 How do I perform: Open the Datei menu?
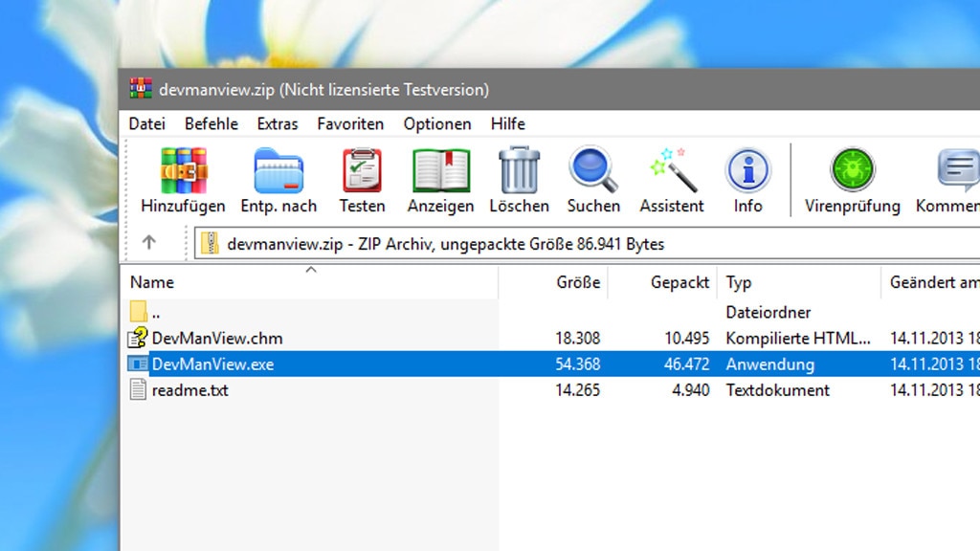147,123
